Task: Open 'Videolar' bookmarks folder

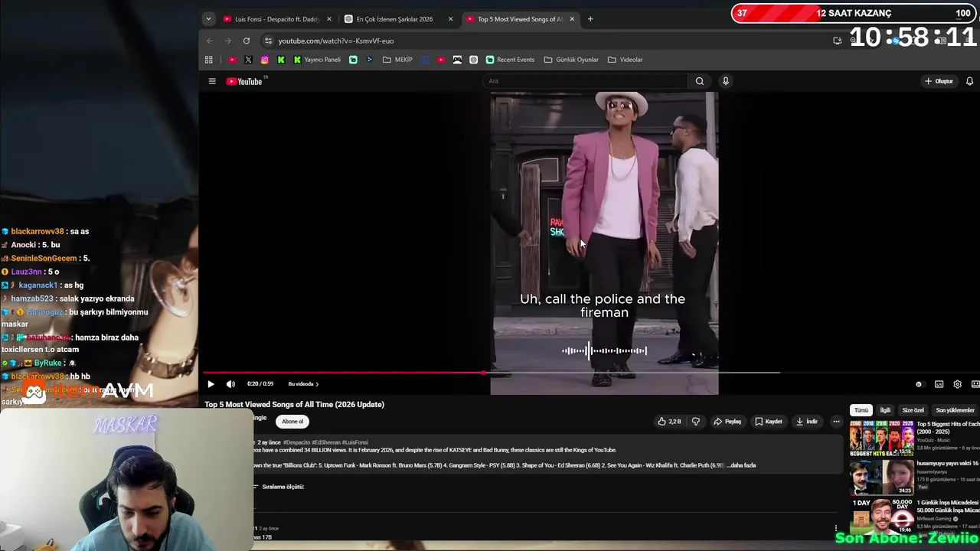Action: coord(626,60)
